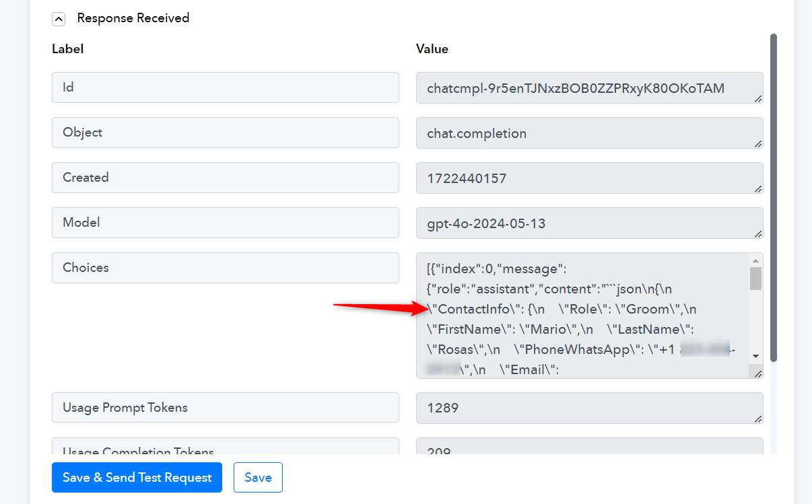
Task: Click resize handle of Model value field
Action: pyautogui.click(x=758, y=233)
